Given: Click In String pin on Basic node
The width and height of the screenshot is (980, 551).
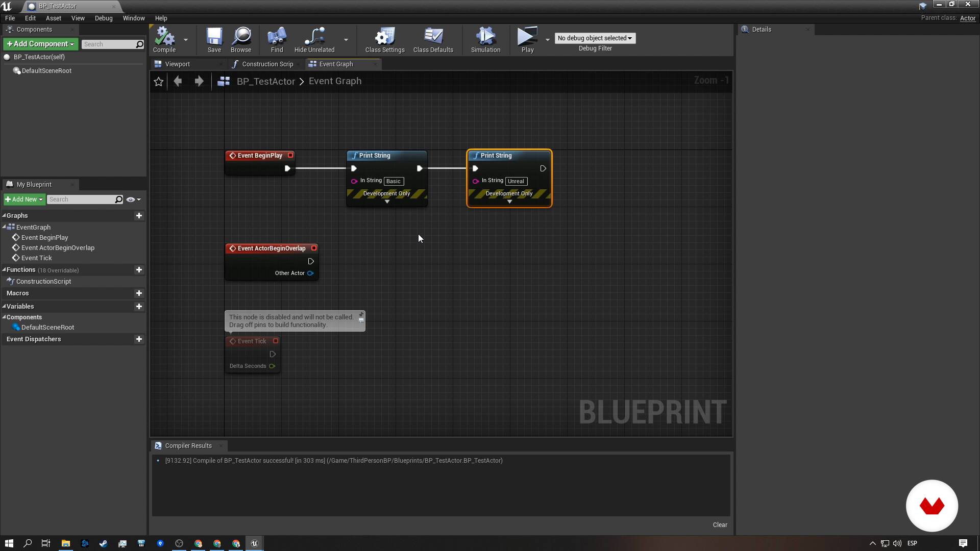Looking at the screenshot, I should [354, 181].
